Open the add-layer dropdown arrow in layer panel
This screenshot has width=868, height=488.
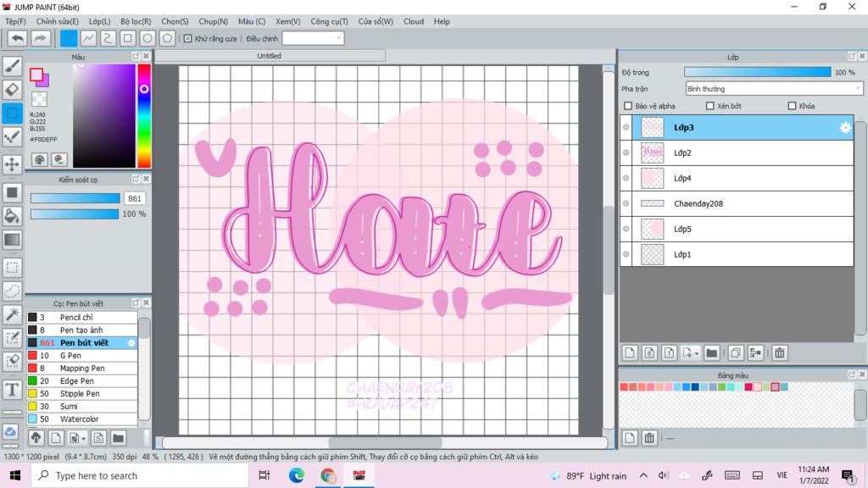click(x=696, y=353)
